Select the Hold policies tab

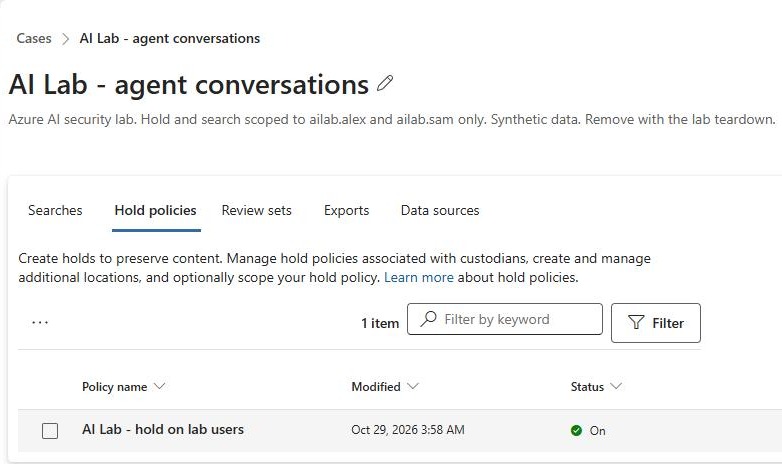156,210
